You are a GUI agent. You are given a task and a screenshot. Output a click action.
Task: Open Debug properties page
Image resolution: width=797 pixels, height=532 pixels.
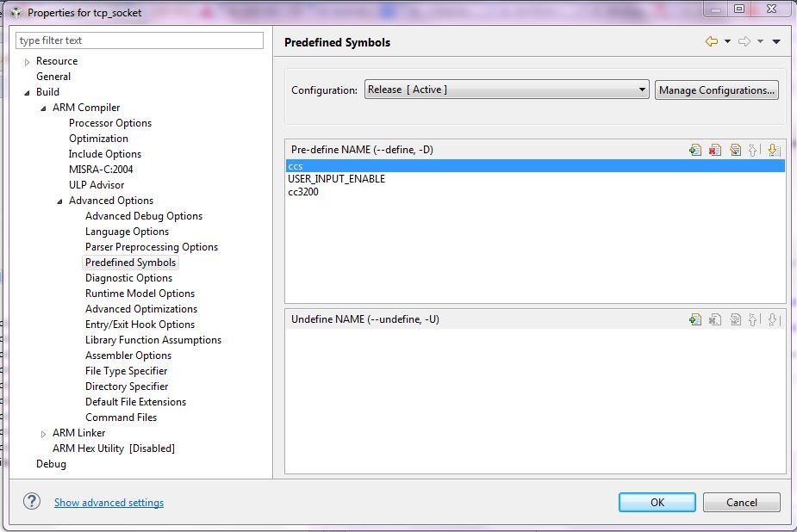tap(51, 464)
